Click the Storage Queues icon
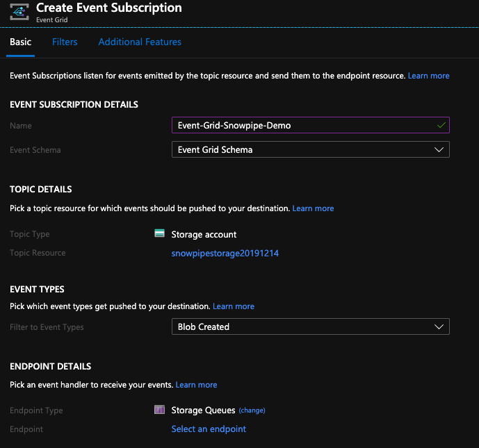The image size is (479, 448). pos(159,410)
